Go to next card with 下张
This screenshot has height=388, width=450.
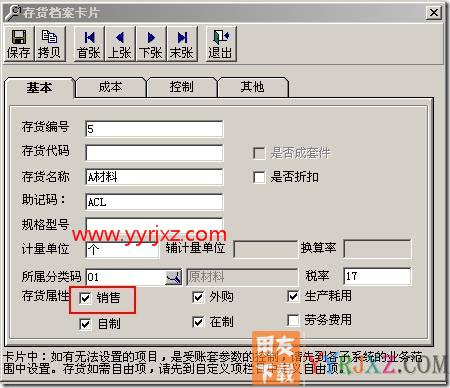point(151,44)
